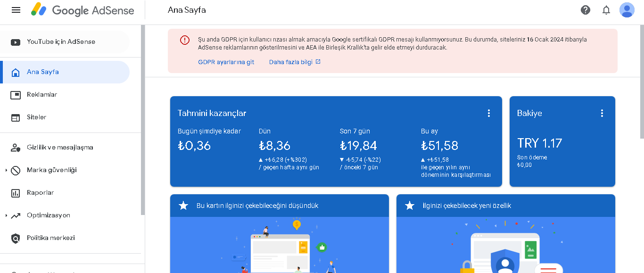Viewport: 644px width, 273px height.
Task: Open Tahmini kazançlar card options menu
Action: tap(489, 113)
